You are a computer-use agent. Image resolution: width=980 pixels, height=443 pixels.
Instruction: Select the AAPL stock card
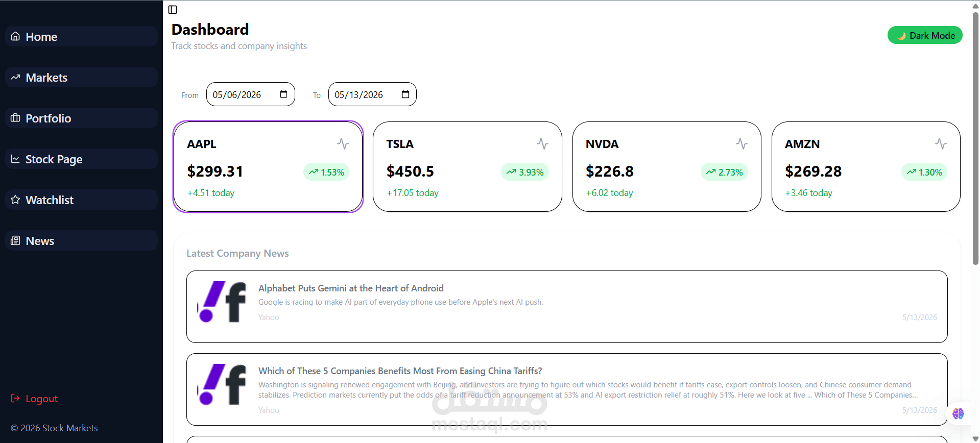(268, 166)
